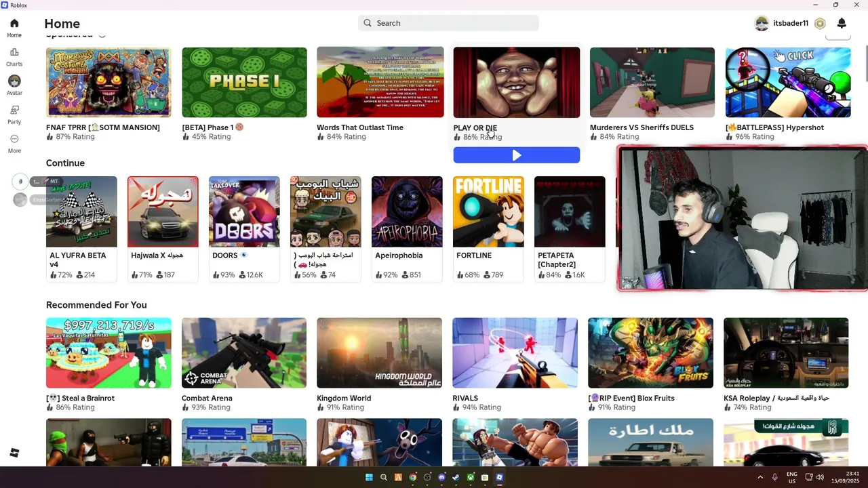Click the "Murderers VS Sheriffs DUELS" title text
The image size is (868, 488).
642,127
